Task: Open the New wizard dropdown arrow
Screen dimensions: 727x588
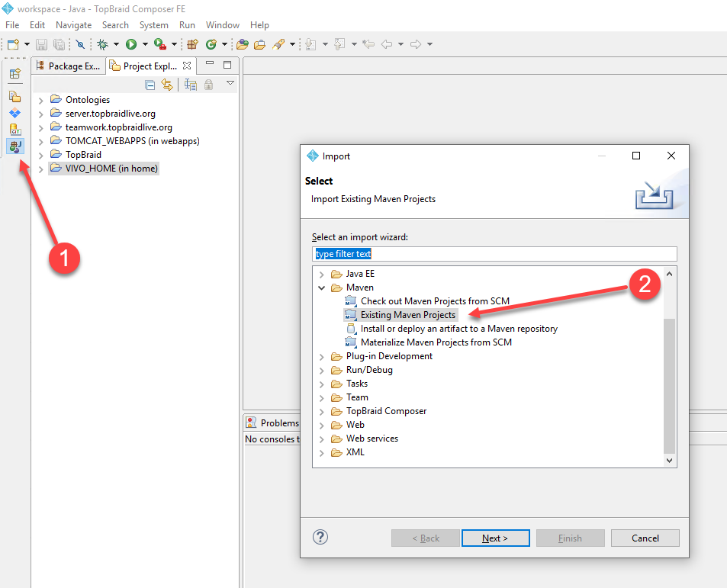Action: click(x=27, y=44)
